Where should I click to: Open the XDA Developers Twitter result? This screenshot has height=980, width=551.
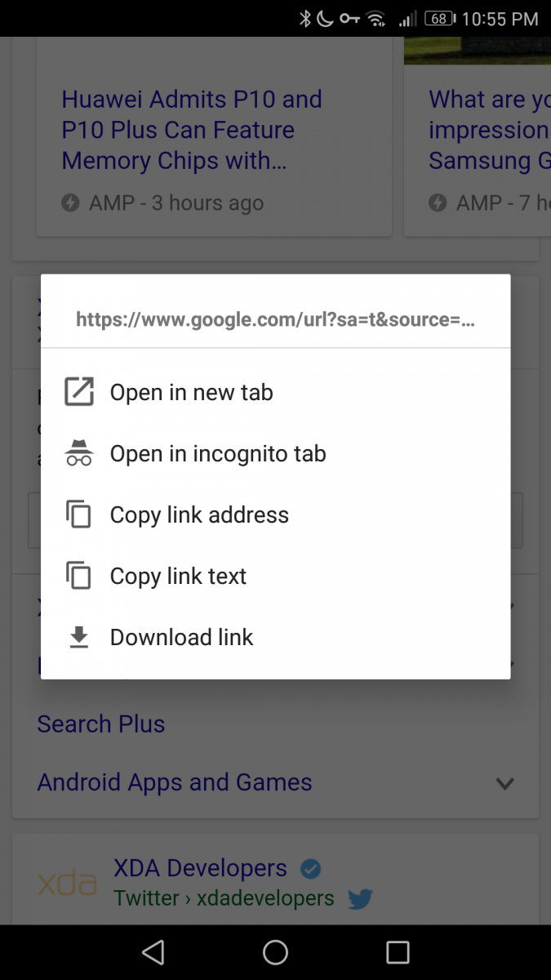200,868
